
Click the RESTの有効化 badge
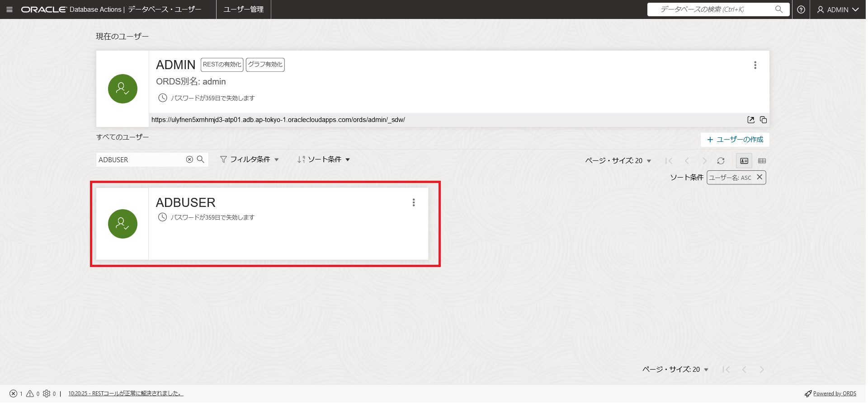222,65
